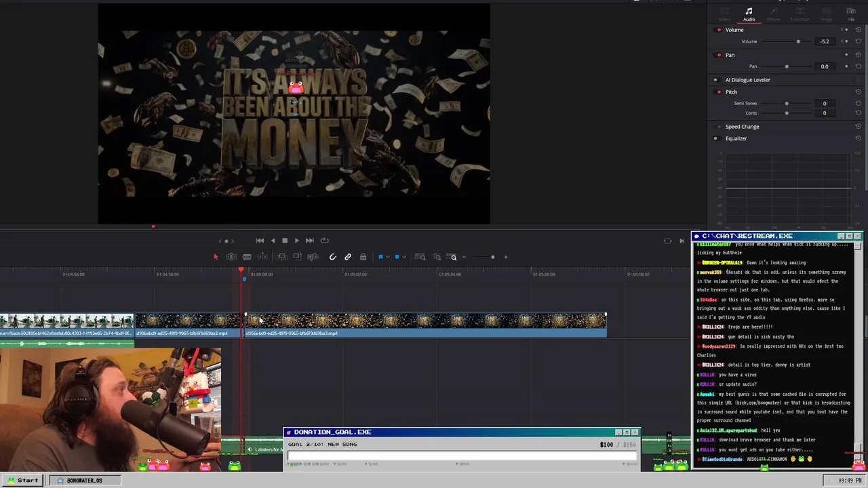Reset the Pitch section with its reset icon
The height and width of the screenshot is (488, 868).
click(859, 92)
